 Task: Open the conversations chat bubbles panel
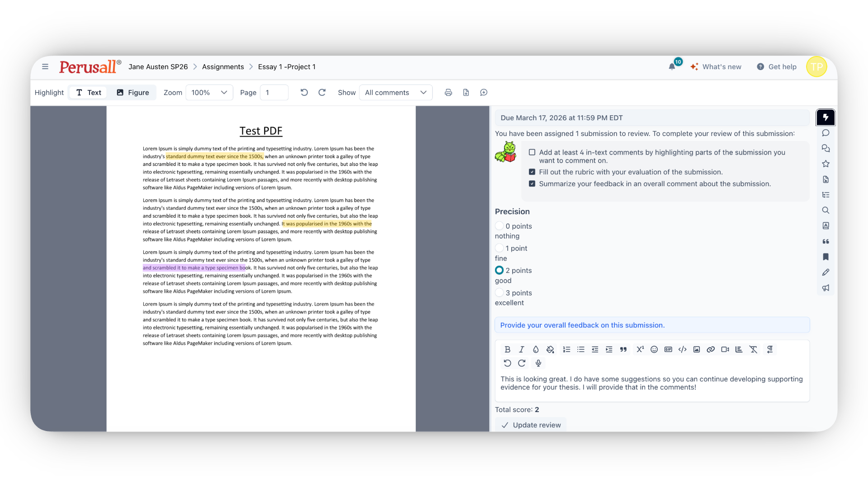click(x=826, y=148)
